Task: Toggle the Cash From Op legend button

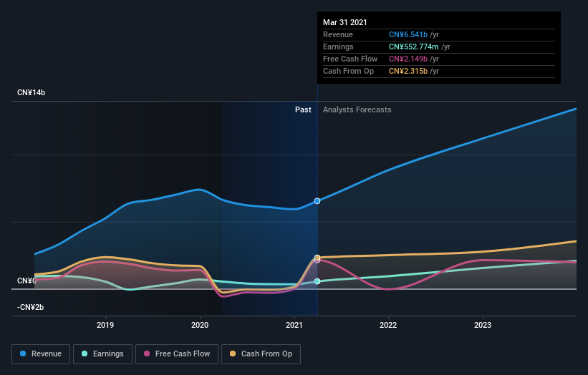Action: (x=261, y=354)
